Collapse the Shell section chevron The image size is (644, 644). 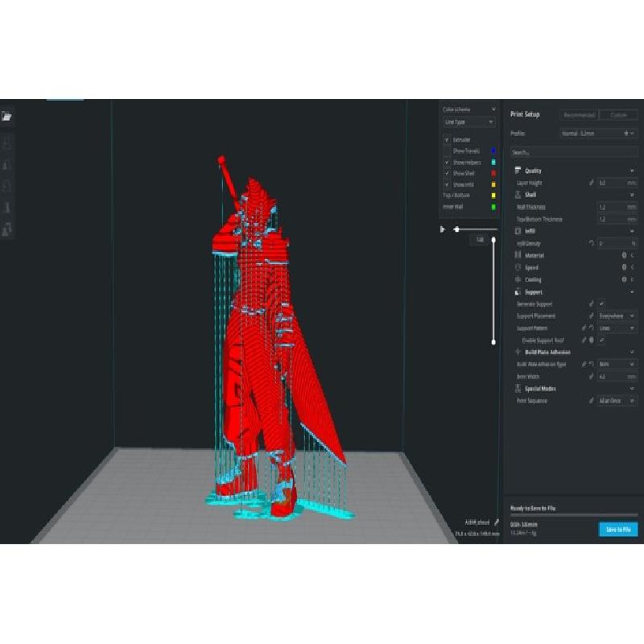coord(632,195)
